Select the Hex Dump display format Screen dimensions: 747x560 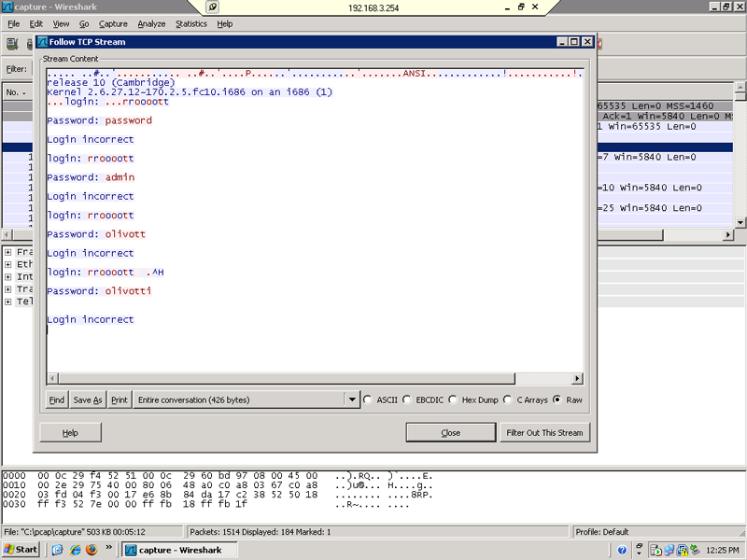tap(453, 399)
